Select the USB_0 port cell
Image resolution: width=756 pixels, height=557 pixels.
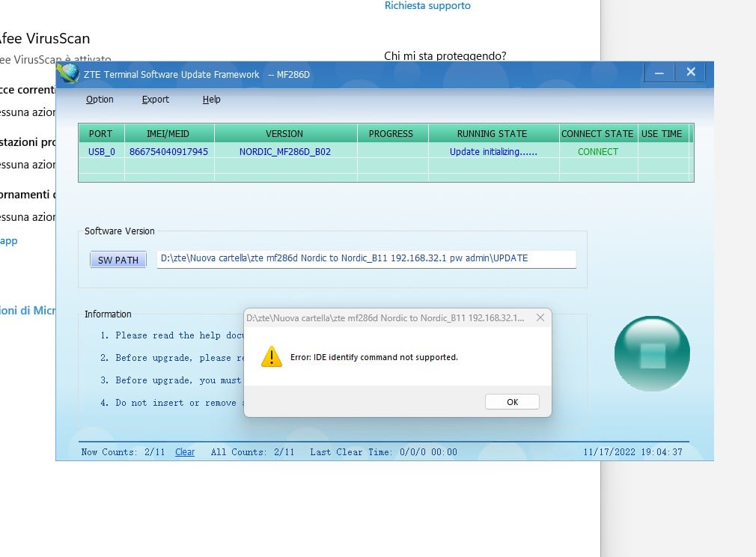101,151
